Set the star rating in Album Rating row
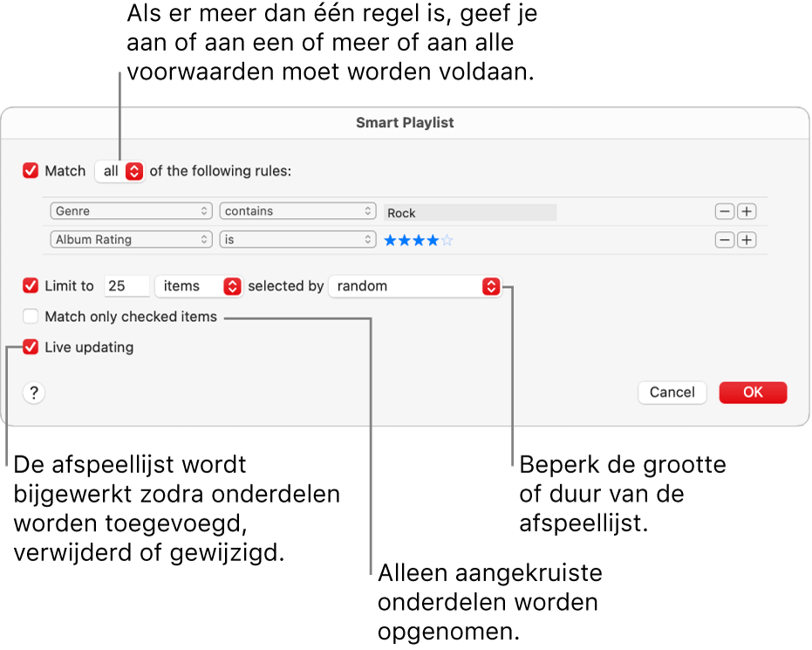 point(419,240)
